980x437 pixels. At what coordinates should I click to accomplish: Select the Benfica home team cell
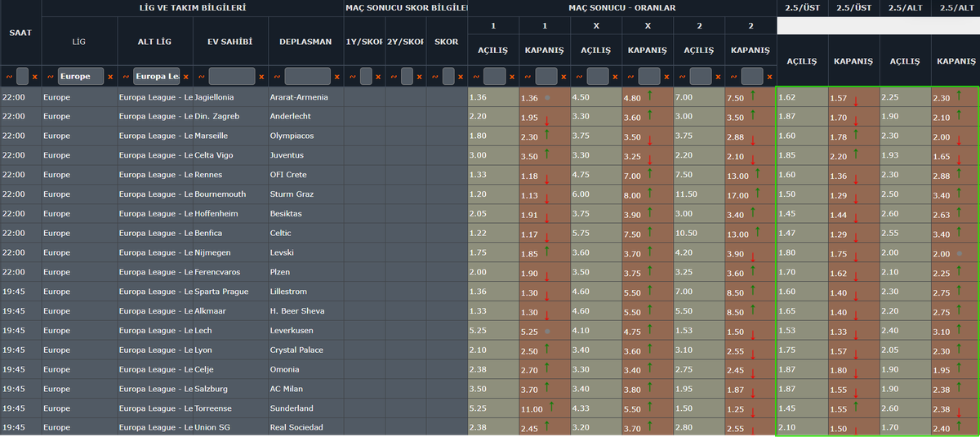click(231, 233)
